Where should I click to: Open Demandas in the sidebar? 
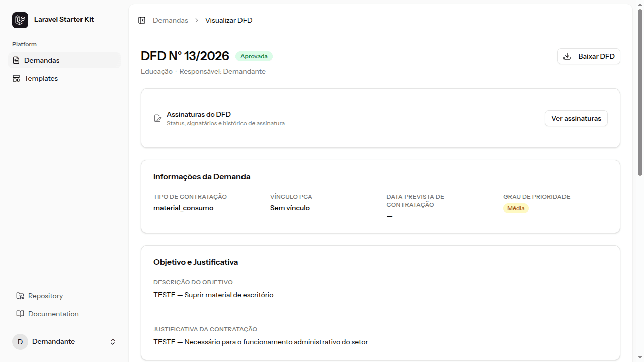(64, 60)
